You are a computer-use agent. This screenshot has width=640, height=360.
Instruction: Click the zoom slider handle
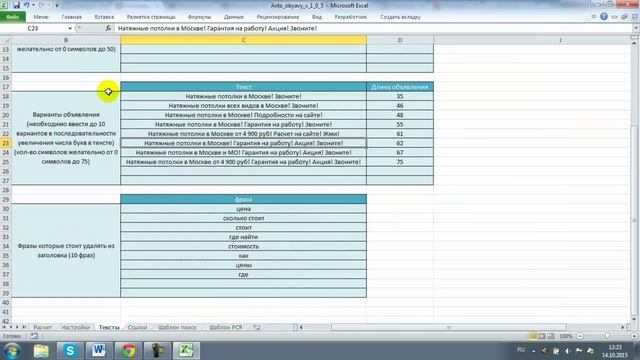tap(607, 336)
